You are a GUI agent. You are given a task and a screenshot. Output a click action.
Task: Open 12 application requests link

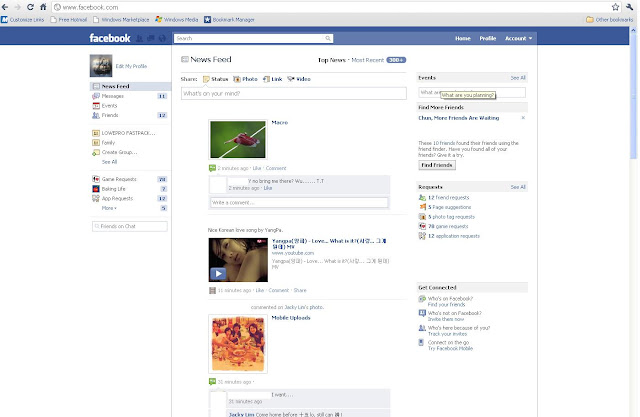[x=453, y=236]
